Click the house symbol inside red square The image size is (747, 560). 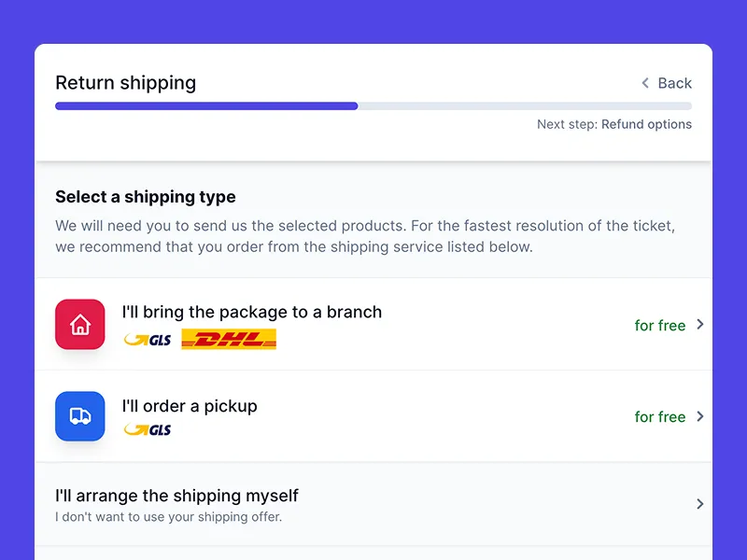coord(79,324)
